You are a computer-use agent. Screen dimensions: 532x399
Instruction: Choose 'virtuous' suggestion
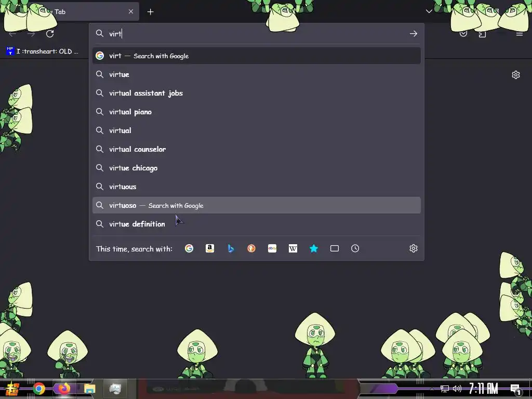(x=257, y=187)
